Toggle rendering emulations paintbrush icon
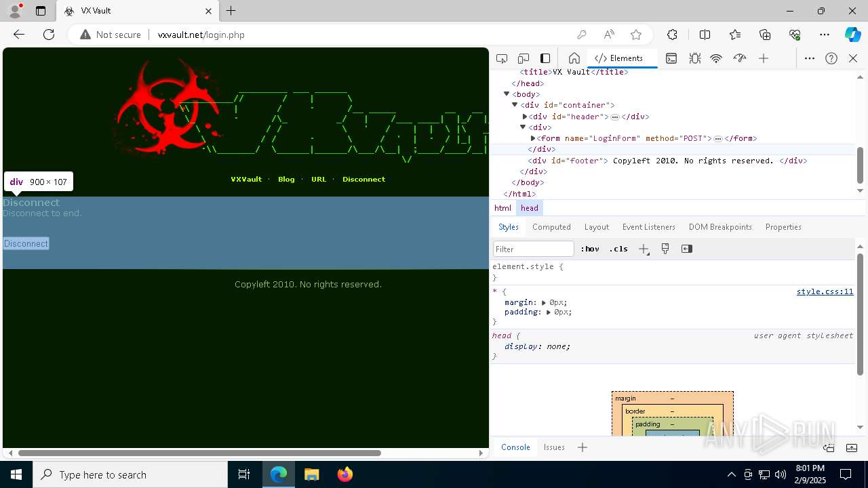 click(665, 249)
